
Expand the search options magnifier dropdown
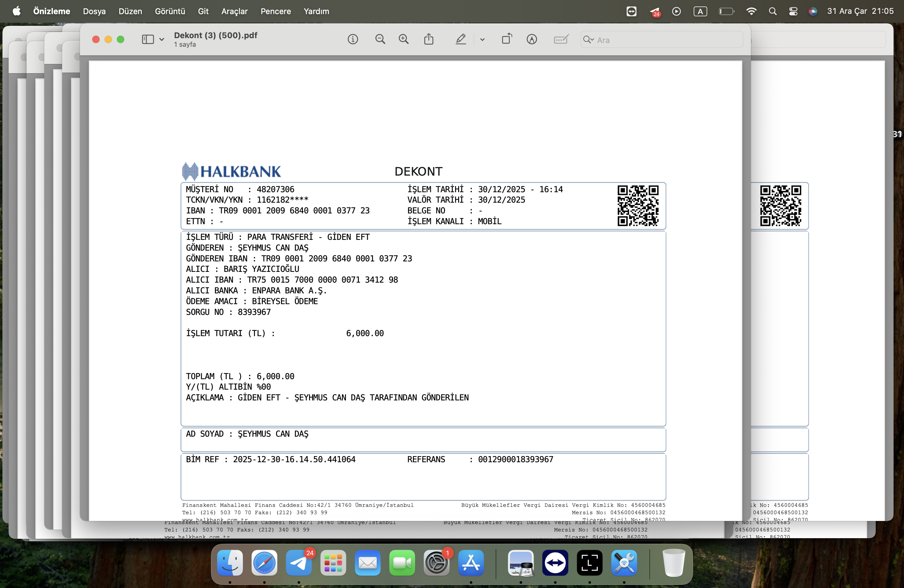[x=588, y=39]
